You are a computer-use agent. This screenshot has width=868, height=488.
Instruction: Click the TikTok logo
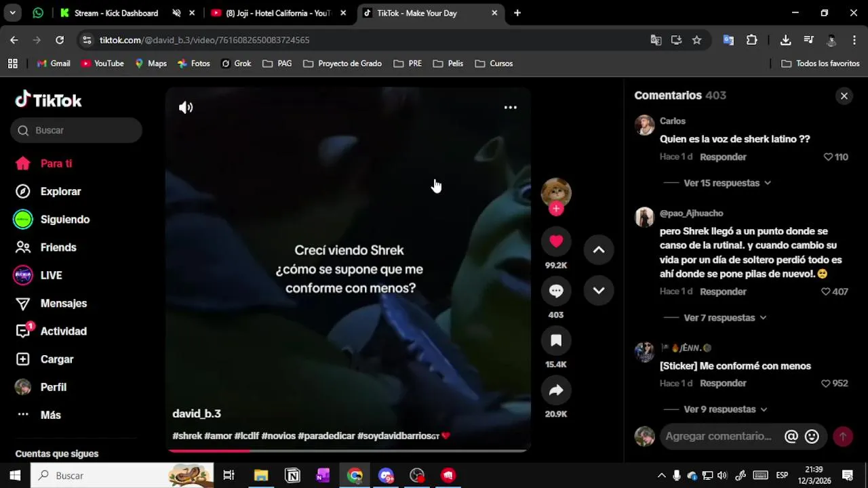(x=48, y=100)
